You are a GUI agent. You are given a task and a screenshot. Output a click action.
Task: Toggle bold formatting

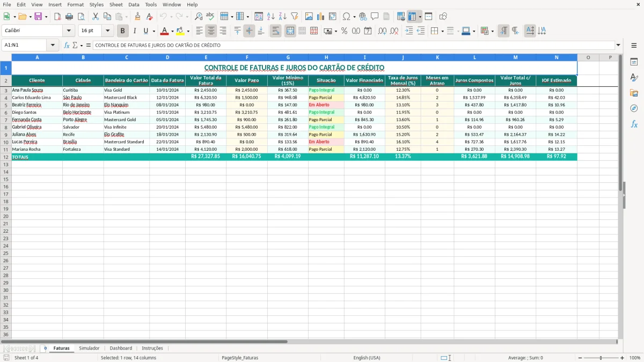point(123,31)
